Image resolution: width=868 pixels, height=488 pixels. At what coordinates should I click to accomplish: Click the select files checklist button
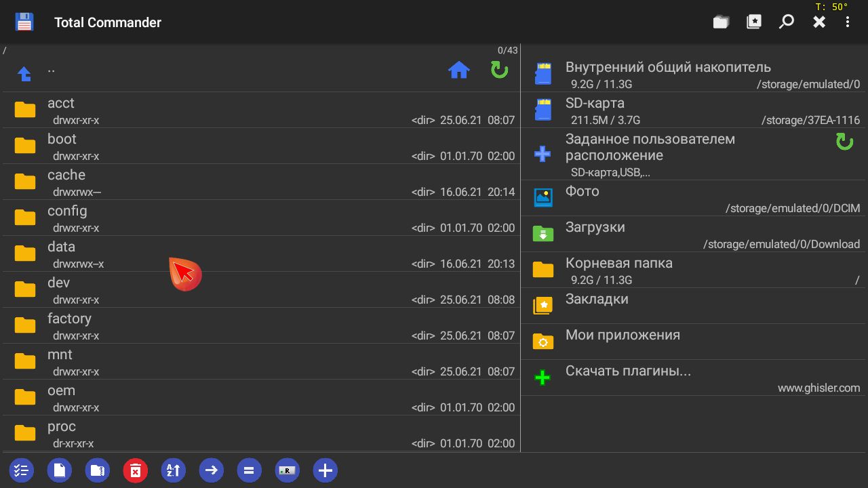click(21, 470)
